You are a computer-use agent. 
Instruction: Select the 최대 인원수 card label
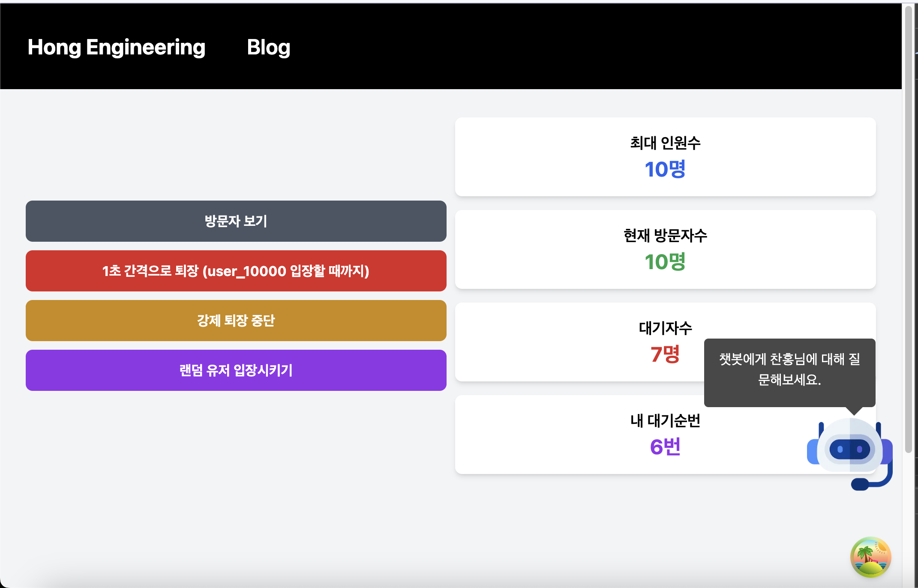pyautogui.click(x=665, y=143)
